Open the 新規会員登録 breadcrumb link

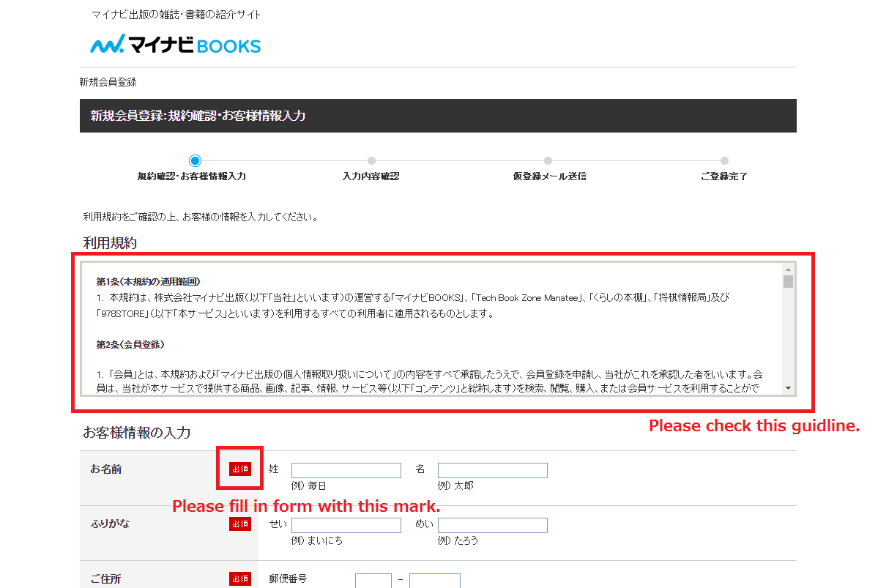point(108,82)
